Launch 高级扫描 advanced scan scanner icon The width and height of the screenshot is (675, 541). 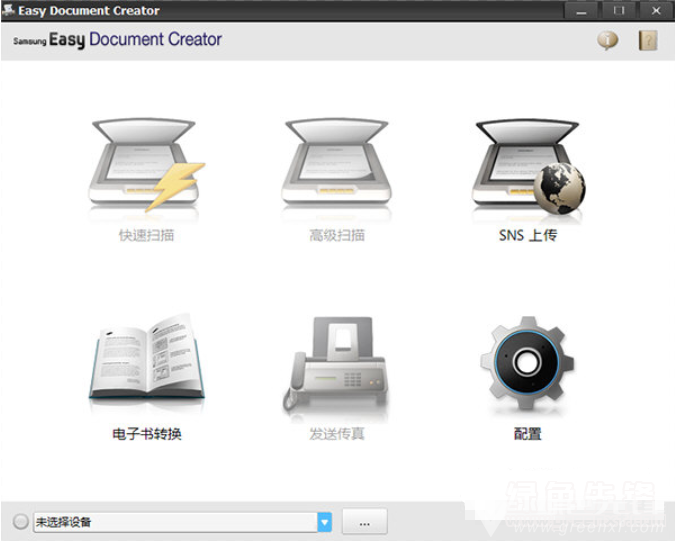coord(337,163)
